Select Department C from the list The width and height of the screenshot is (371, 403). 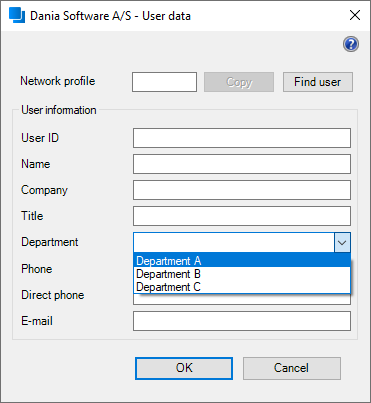(x=242, y=287)
